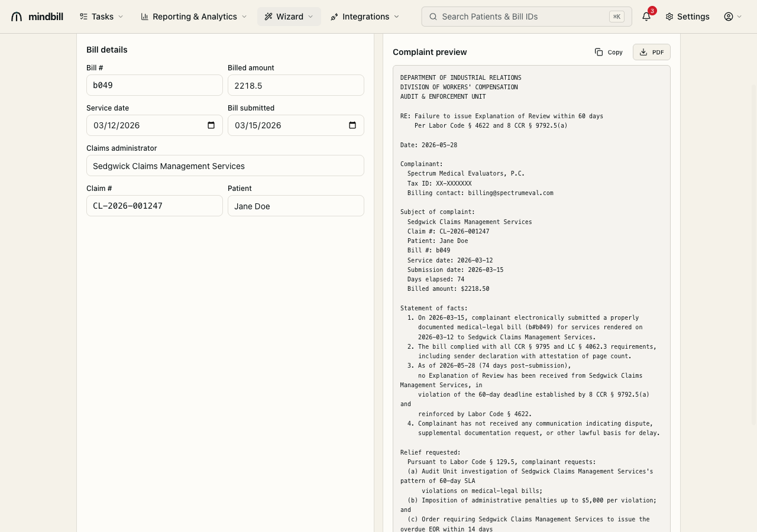Click 'Tax ID: XX-XXXXXXX' line
Screen dimensions: 757x532
[x=439, y=183]
